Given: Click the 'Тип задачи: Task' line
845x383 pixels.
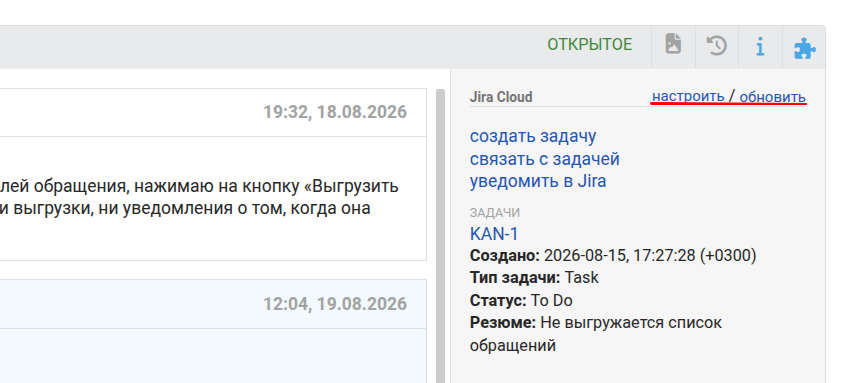Looking at the screenshot, I should tap(534, 277).
